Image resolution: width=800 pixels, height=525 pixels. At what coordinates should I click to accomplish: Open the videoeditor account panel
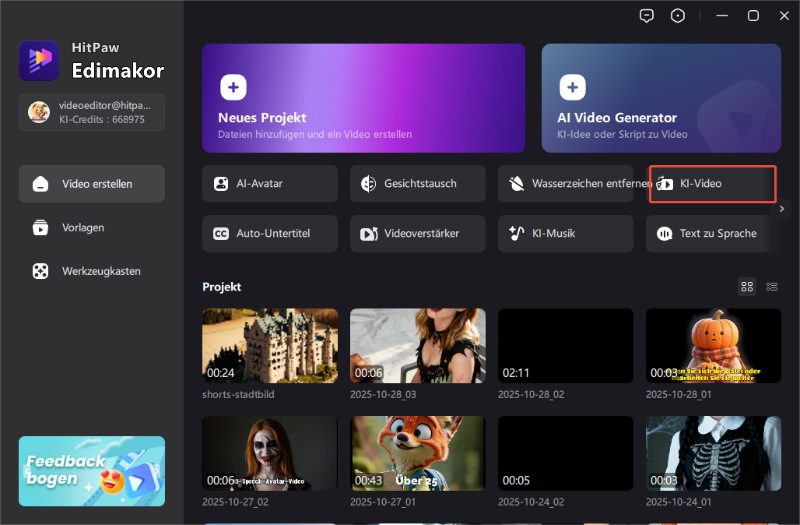tap(92, 112)
